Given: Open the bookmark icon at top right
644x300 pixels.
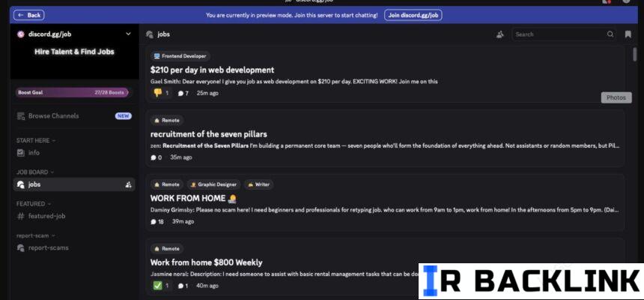Looking at the screenshot, I should [x=628, y=34].
